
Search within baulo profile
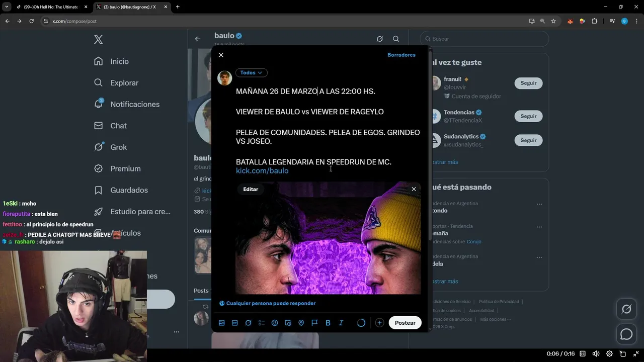(396, 39)
